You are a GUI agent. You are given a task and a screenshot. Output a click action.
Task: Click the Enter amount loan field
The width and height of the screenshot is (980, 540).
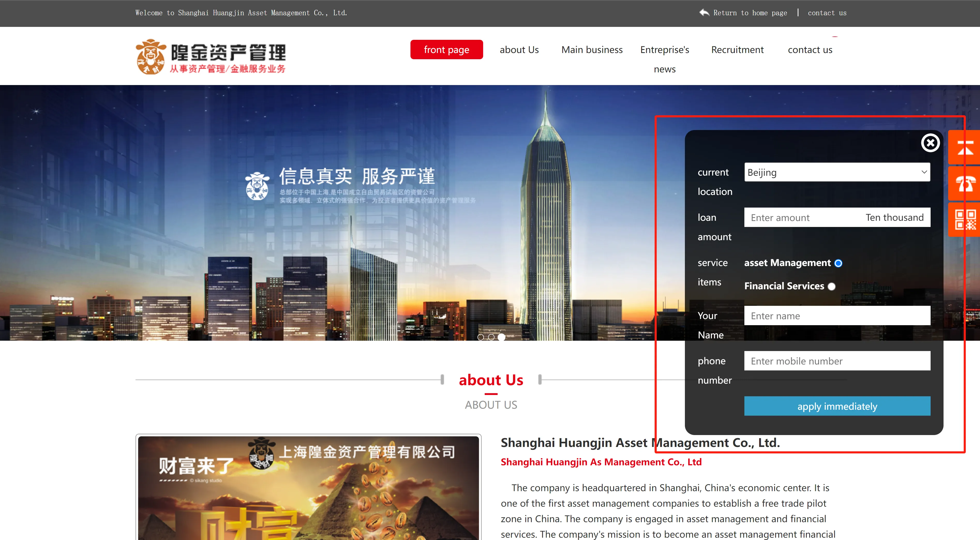837,217
